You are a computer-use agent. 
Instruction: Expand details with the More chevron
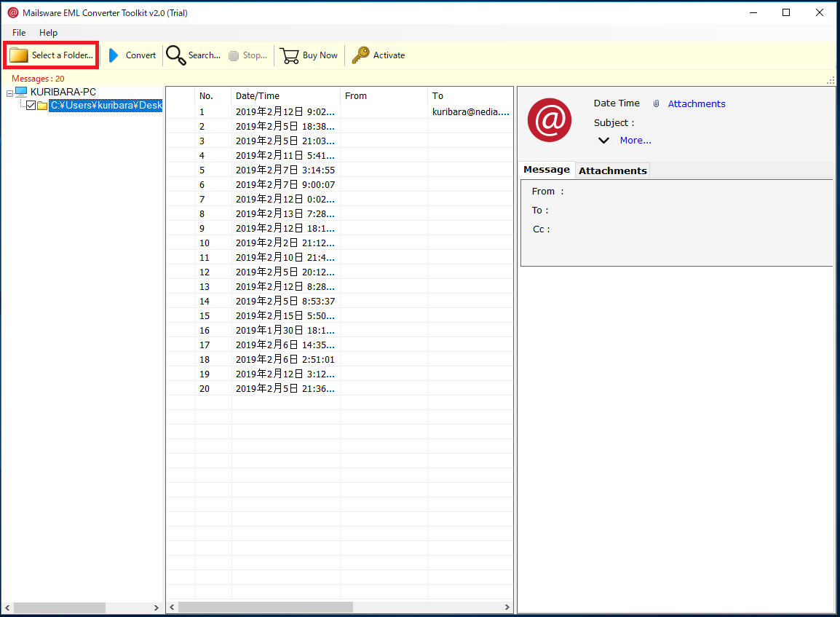[x=603, y=141]
